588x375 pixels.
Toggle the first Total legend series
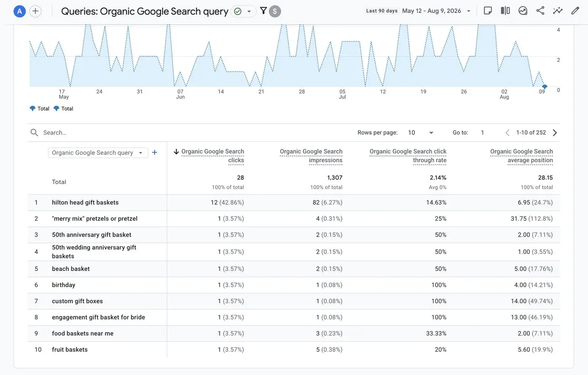pos(39,109)
